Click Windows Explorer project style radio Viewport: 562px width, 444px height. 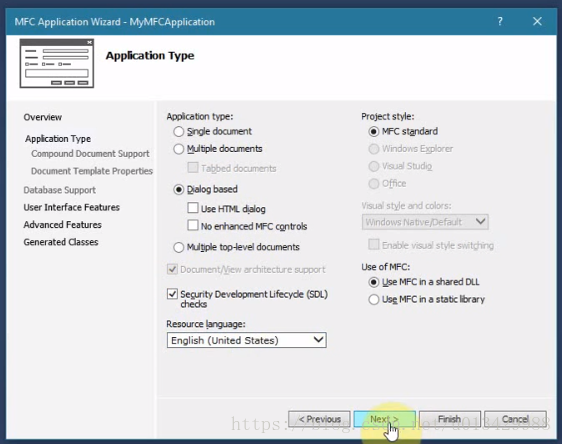coord(373,149)
